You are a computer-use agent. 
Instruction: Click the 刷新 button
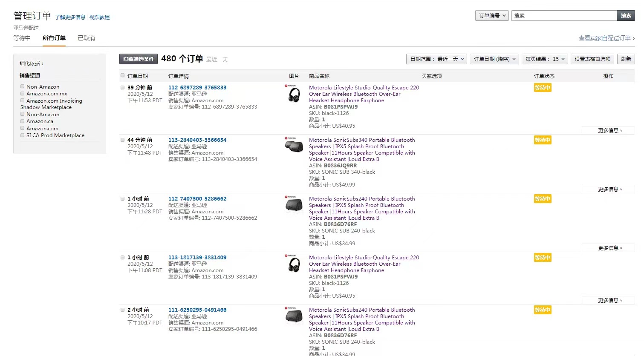pos(626,59)
